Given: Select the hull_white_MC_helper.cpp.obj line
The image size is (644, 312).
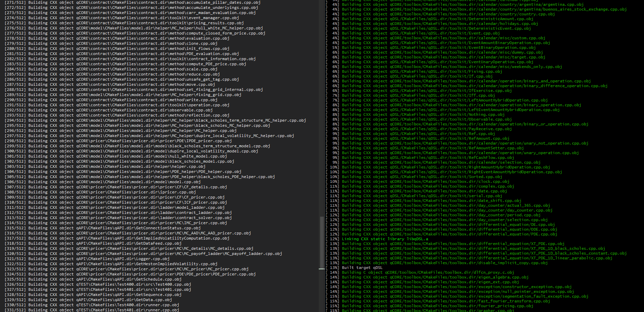Looking at the screenshot, I should pyautogui.click(x=134, y=28).
